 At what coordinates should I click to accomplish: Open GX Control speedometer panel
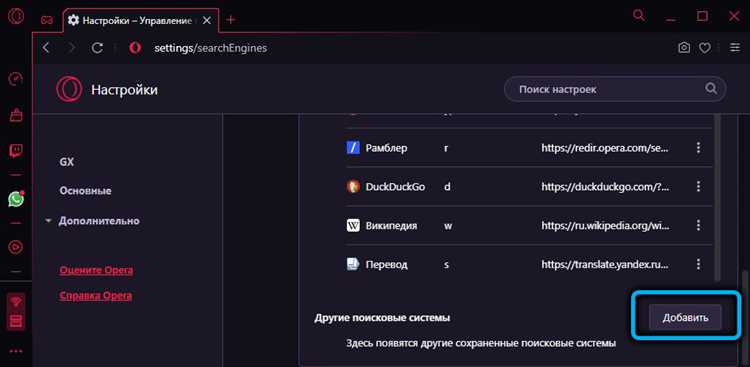click(16, 79)
